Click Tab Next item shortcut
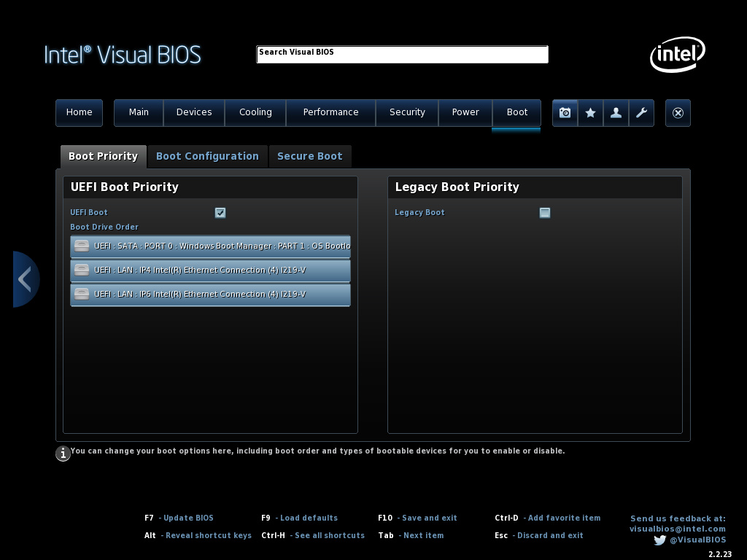Screen dimensions: 747x560 411,535
